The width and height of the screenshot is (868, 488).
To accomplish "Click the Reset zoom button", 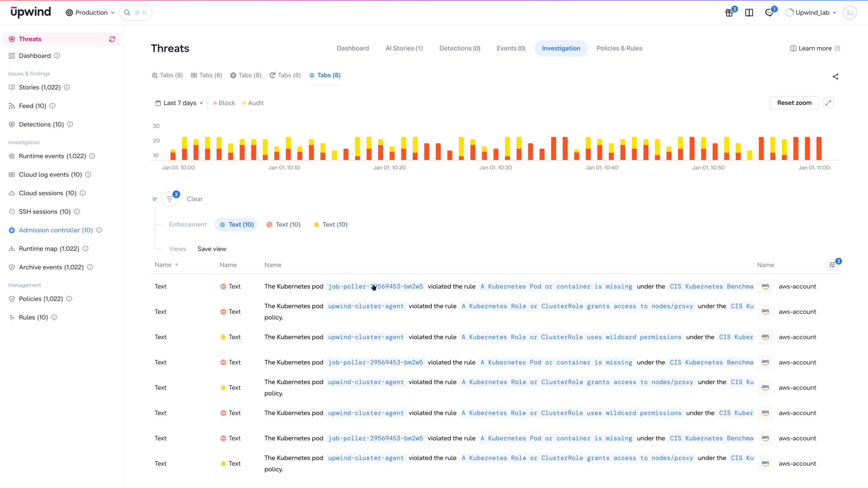I will click(794, 103).
